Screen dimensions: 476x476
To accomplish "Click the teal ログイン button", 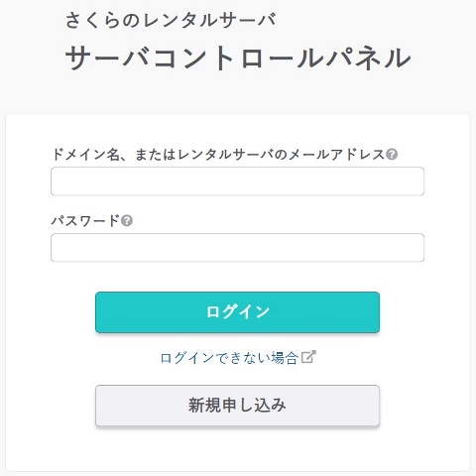I will [x=237, y=312].
